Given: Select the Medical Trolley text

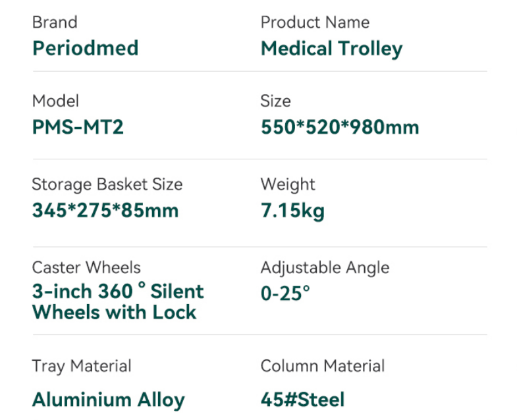Looking at the screenshot, I should point(331,49).
